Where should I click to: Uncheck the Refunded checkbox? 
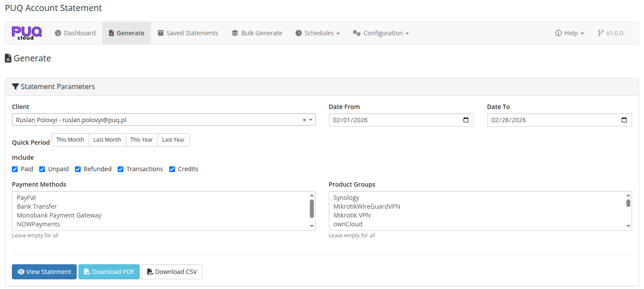78,169
